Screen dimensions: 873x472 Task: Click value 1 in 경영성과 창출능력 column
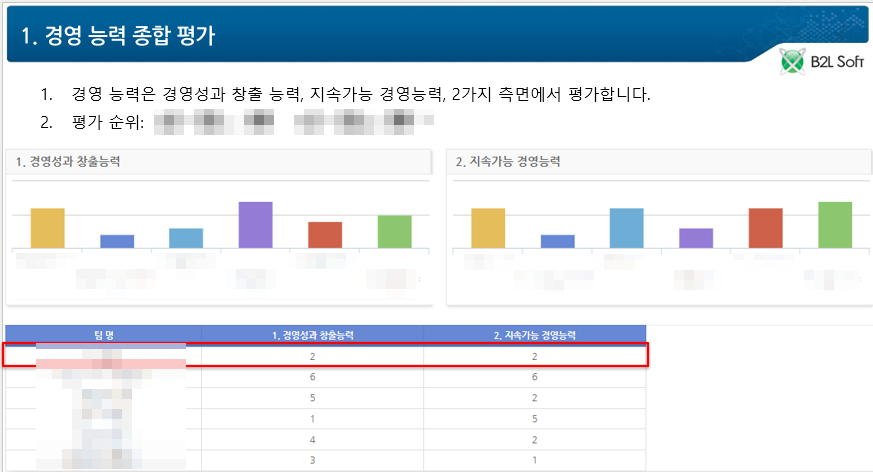(312, 418)
